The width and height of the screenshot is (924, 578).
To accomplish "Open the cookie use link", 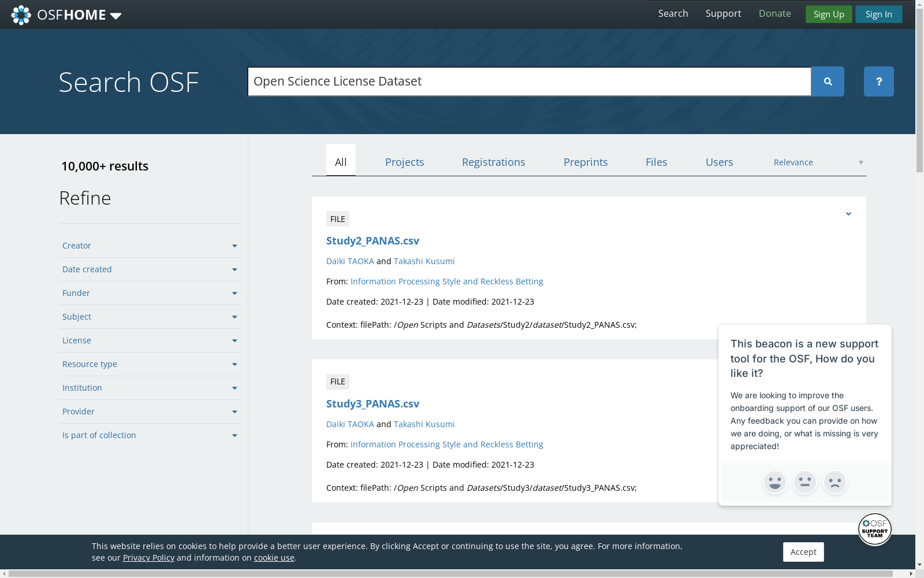I will pyautogui.click(x=274, y=558).
